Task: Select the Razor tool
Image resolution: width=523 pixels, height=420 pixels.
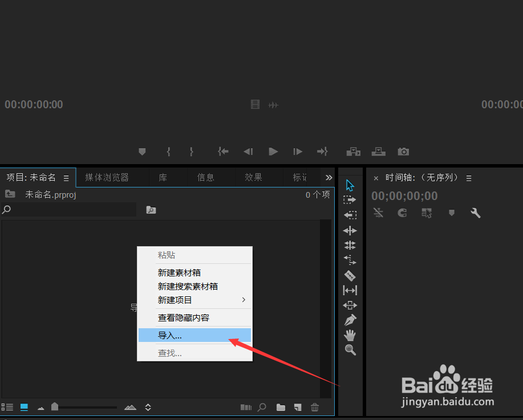Action: click(x=350, y=276)
